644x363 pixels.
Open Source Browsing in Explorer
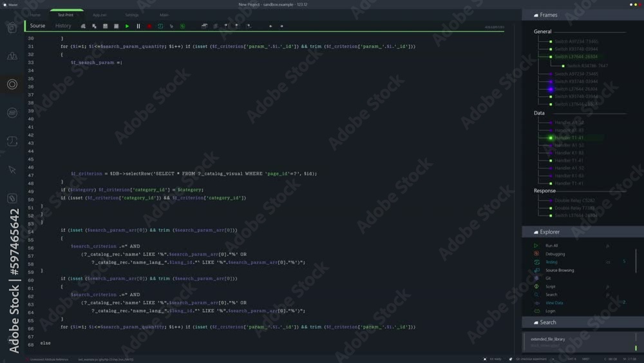560,271
